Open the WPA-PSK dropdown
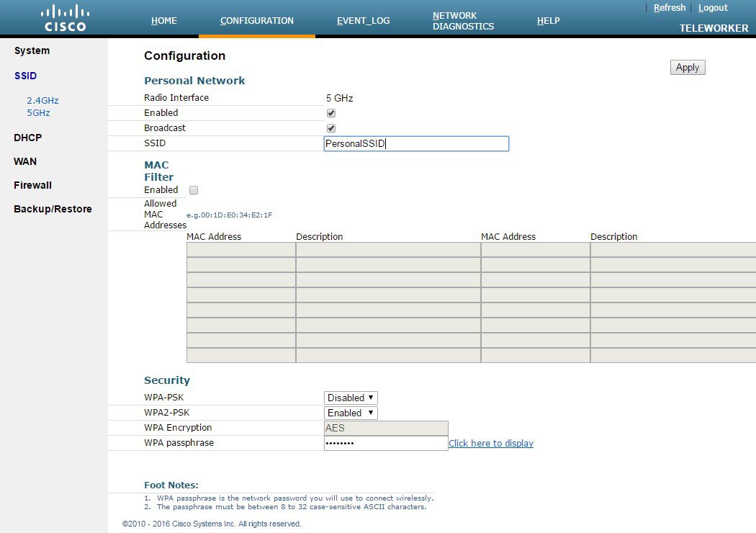 pos(351,398)
